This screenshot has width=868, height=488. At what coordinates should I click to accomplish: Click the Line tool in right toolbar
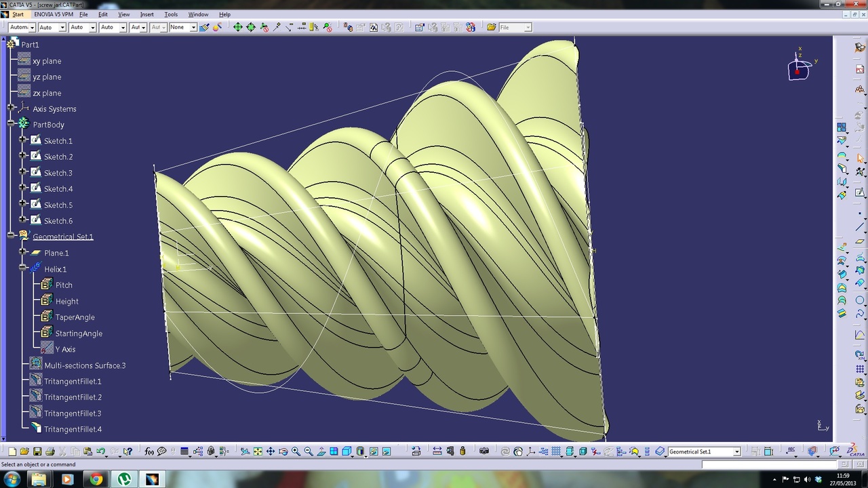coord(860,226)
